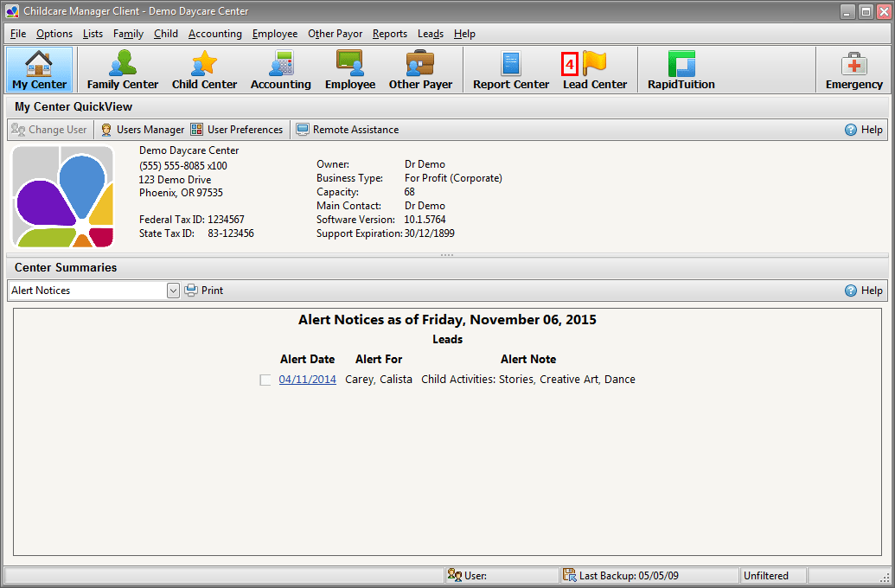
Task: Open Help in My Center QuickView toolbar
Action: [864, 130]
